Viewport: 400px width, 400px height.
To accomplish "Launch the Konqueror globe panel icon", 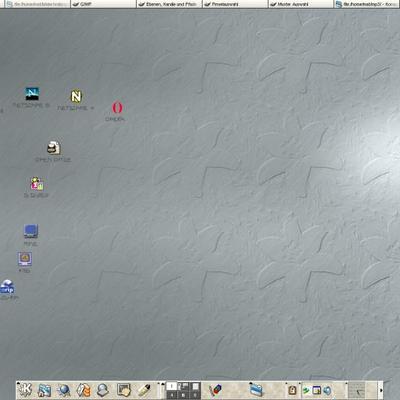I will tap(64, 390).
